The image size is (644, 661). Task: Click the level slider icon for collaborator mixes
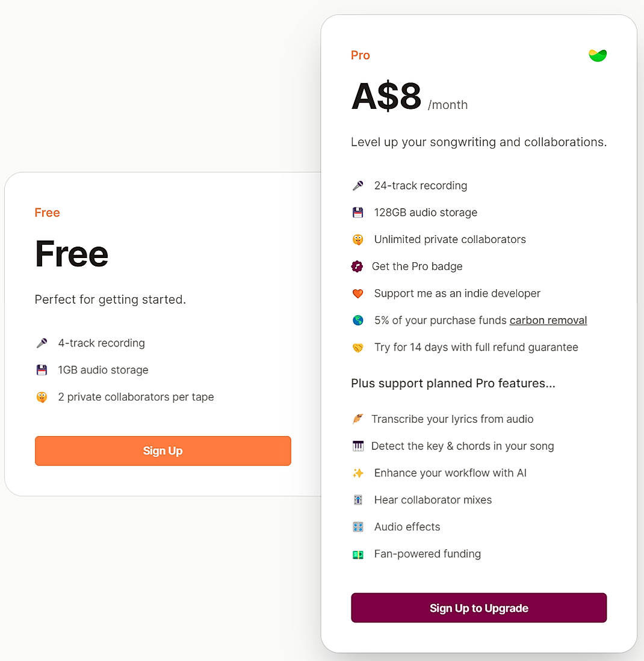point(359,500)
